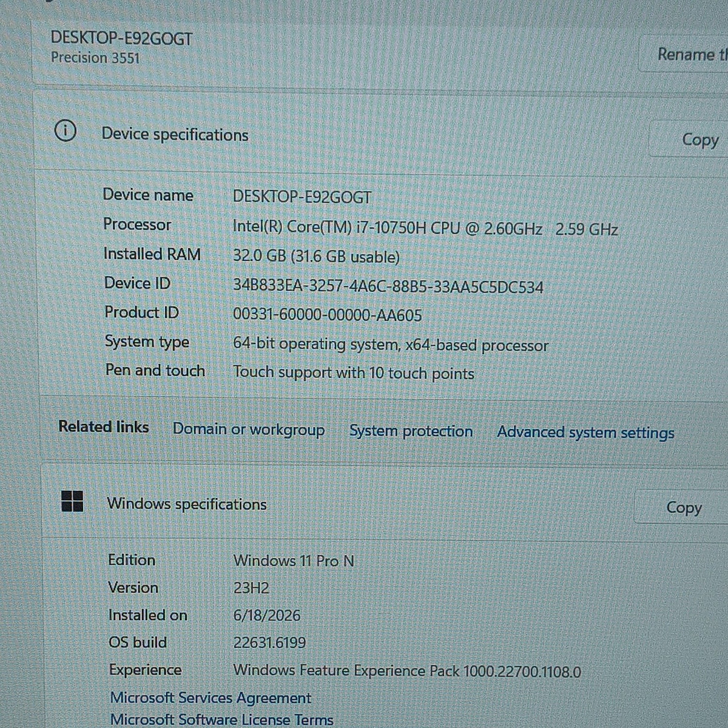
Task: Click the Product ID label
Action: [142, 312]
